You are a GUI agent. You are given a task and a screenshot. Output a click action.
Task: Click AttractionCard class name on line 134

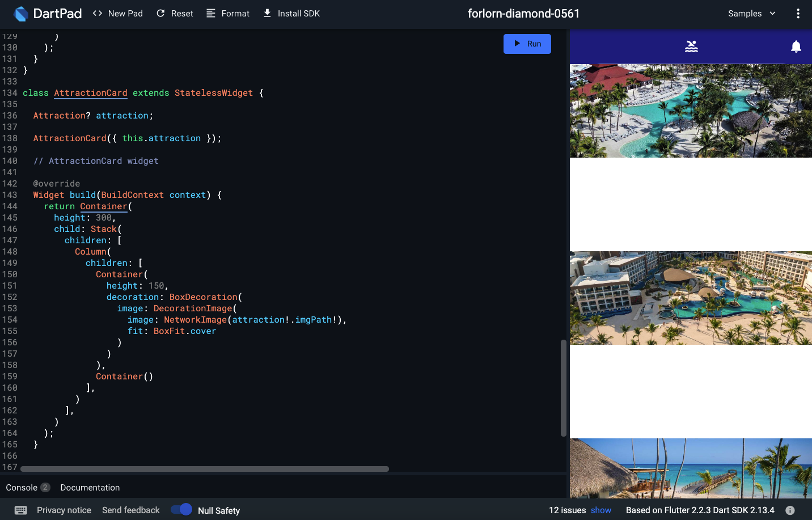(91, 93)
